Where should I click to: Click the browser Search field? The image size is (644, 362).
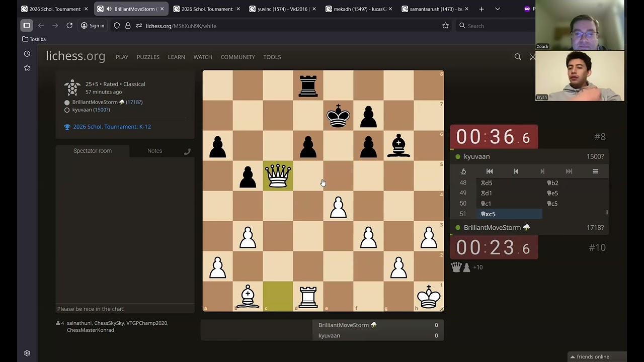pyautogui.click(x=496, y=26)
